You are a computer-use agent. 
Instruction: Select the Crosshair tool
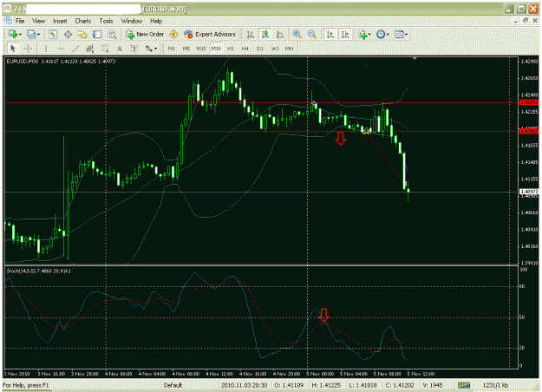point(28,49)
